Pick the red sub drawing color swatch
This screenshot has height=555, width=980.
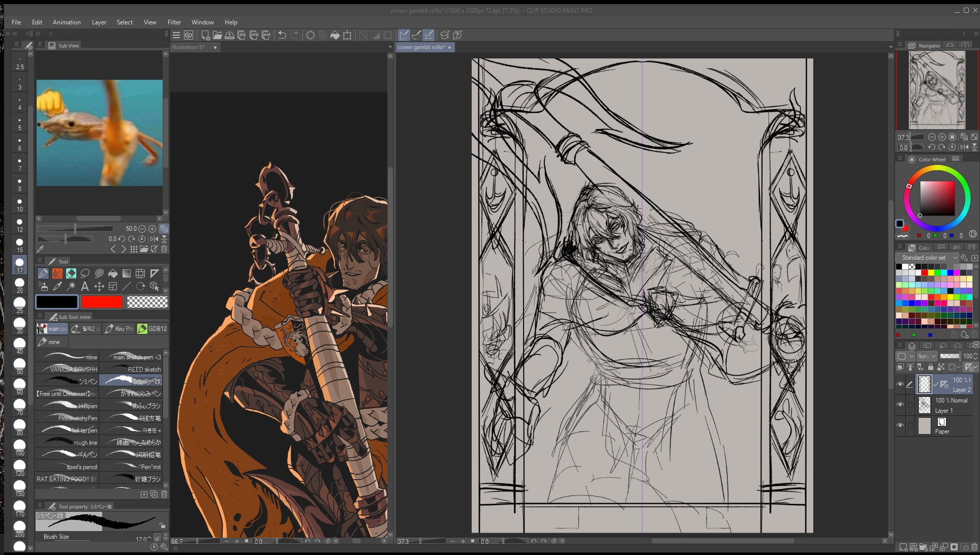[x=102, y=302]
